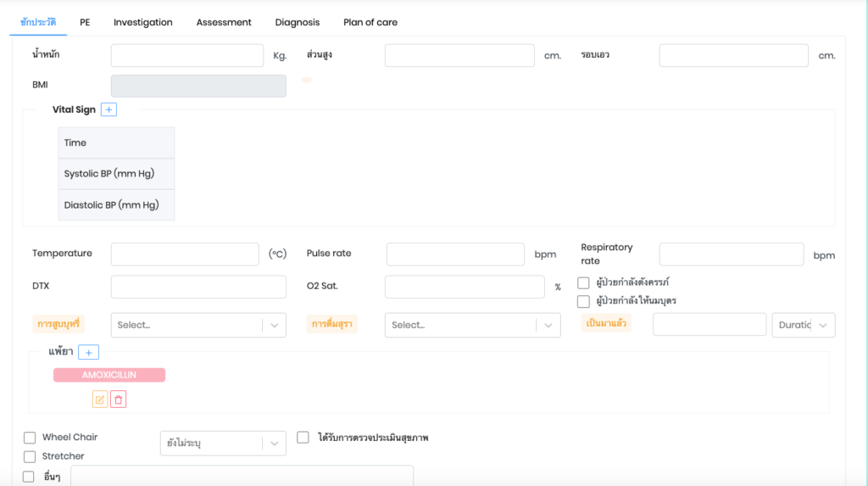This screenshot has height=486, width=868.
Task: Click the plus icon next to Vital Sign
Action: tap(108, 109)
